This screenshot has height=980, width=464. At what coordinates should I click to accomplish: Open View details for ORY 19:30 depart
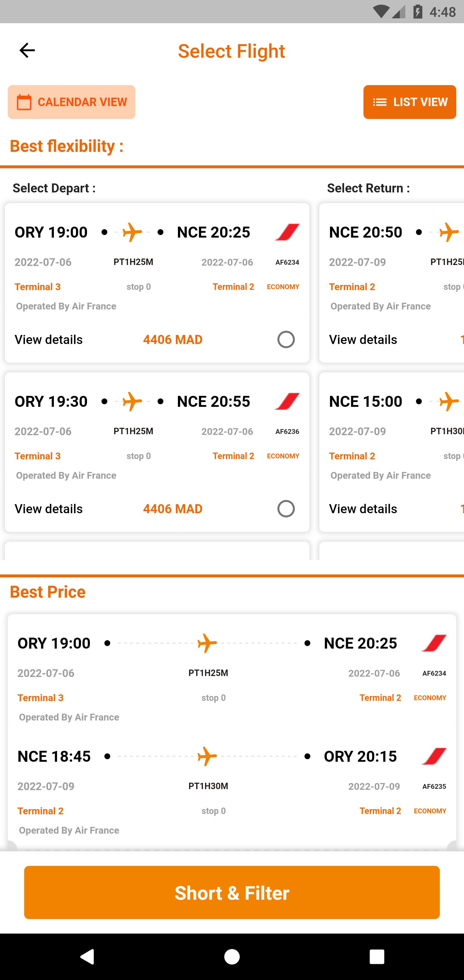pyautogui.click(x=49, y=509)
